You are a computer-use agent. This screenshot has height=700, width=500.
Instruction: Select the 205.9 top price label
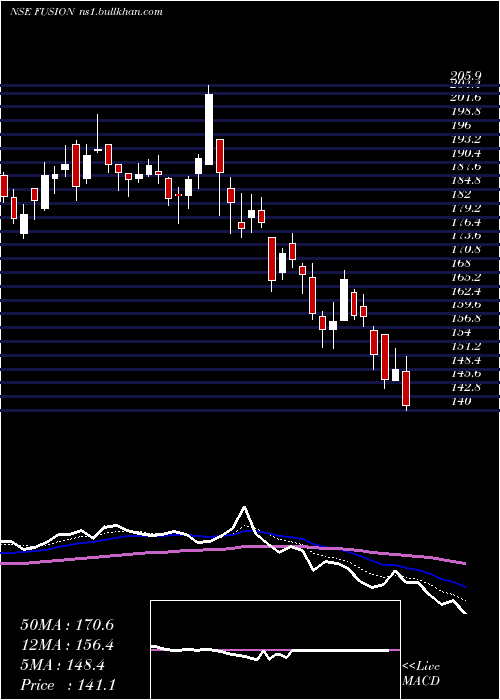click(x=466, y=77)
